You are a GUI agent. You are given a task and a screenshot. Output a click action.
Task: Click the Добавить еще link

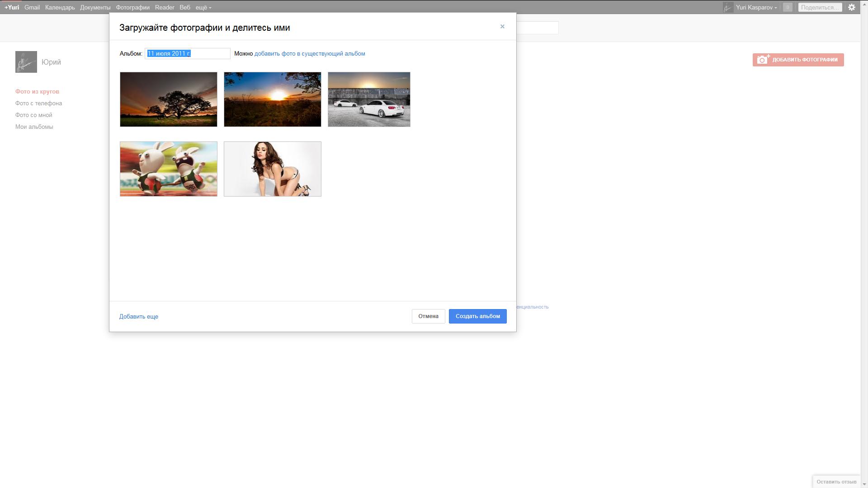139,317
